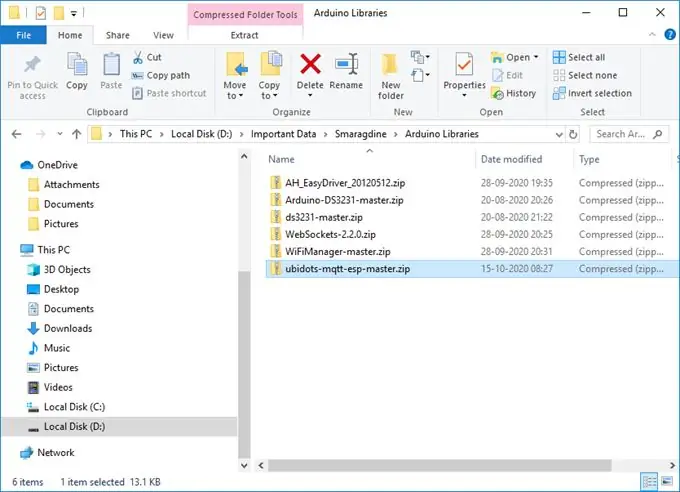Expand address bar history dropdown
The image size is (680, 492).
pos(559,134)
